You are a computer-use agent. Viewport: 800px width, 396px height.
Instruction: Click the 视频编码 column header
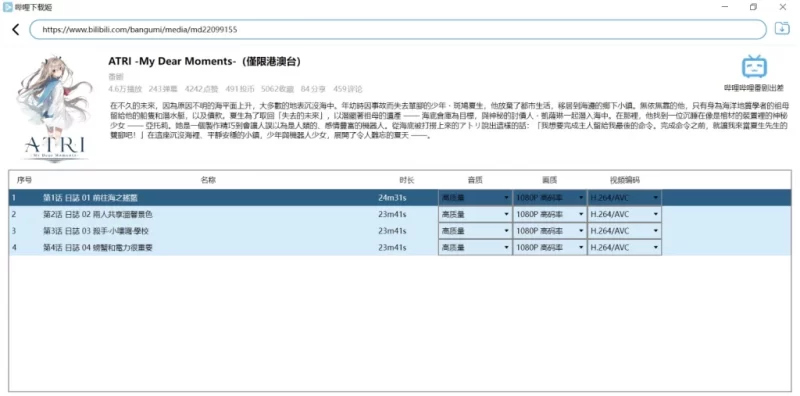624,180
